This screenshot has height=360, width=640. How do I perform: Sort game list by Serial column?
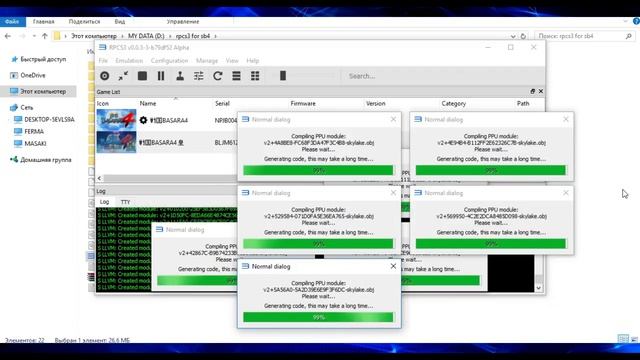[x=222, y=104]
